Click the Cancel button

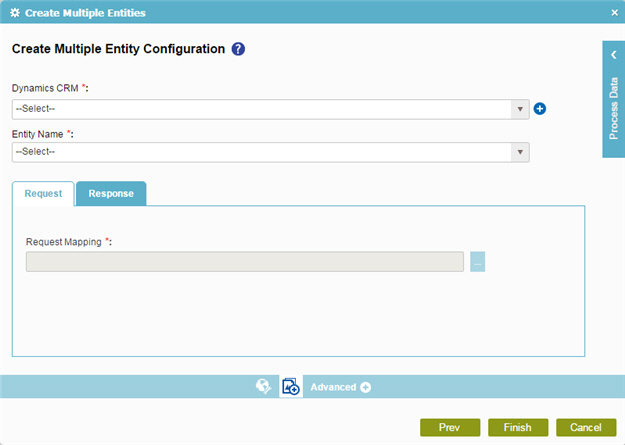click(586, 427)
